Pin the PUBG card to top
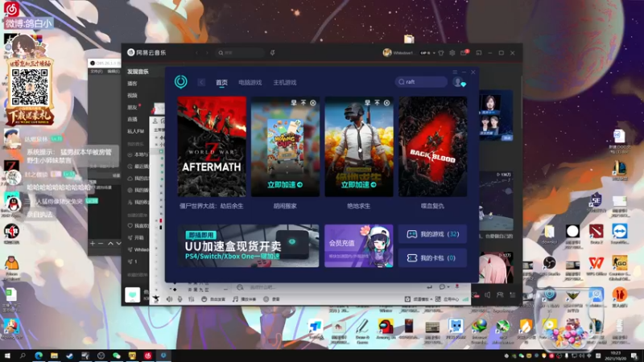The height and width of the screenshot is (362, 644). [x=377, y=103]
